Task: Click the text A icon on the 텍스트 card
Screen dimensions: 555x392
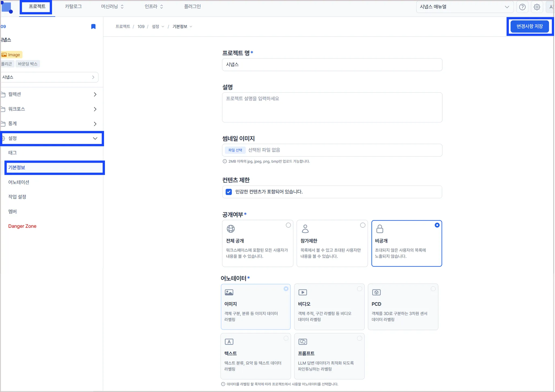Action: 229,342
